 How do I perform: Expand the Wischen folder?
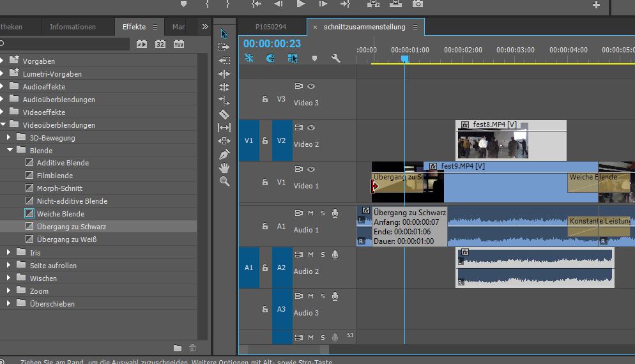[x=8, y=278]
